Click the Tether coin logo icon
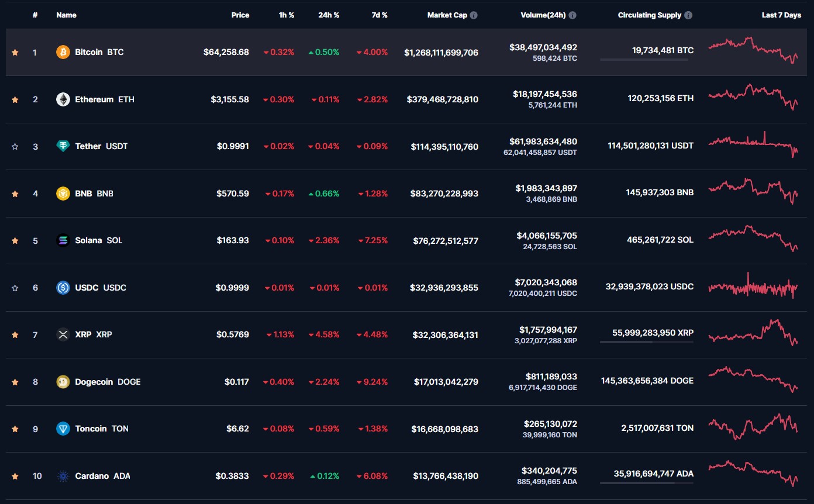 [x=63, y=146]
